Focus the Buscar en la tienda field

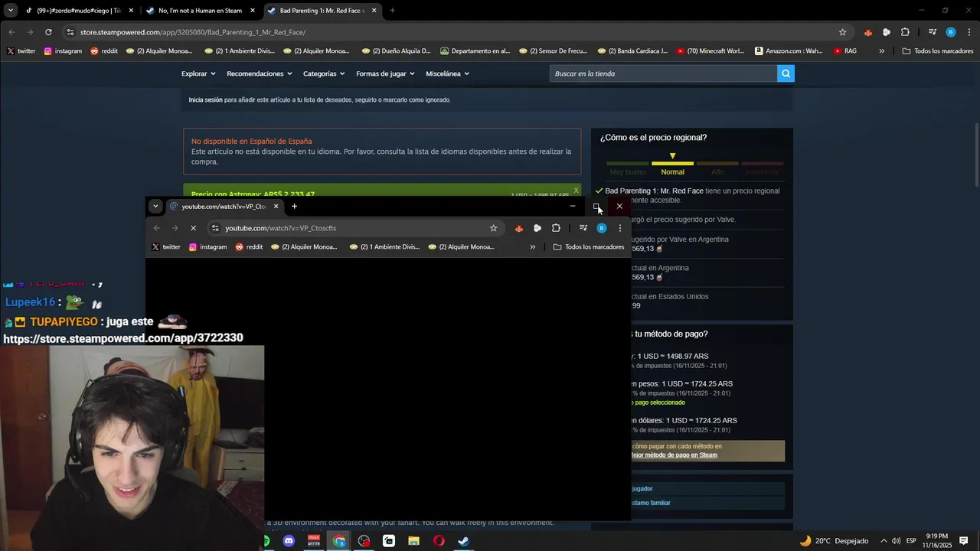[663, 73]
